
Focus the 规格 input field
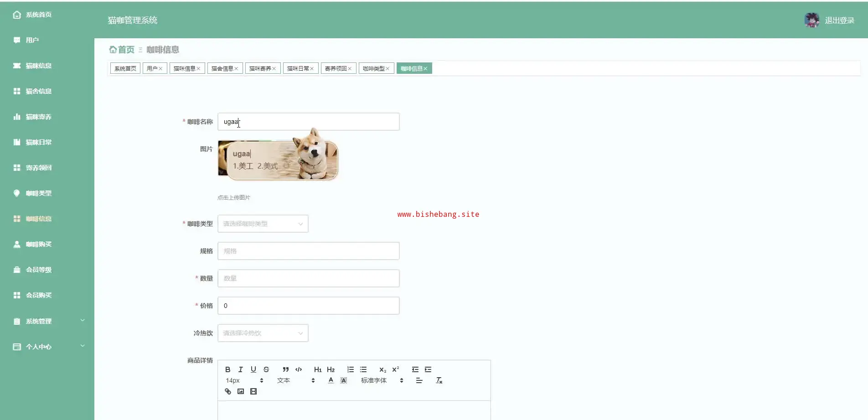tap(309, 251)
